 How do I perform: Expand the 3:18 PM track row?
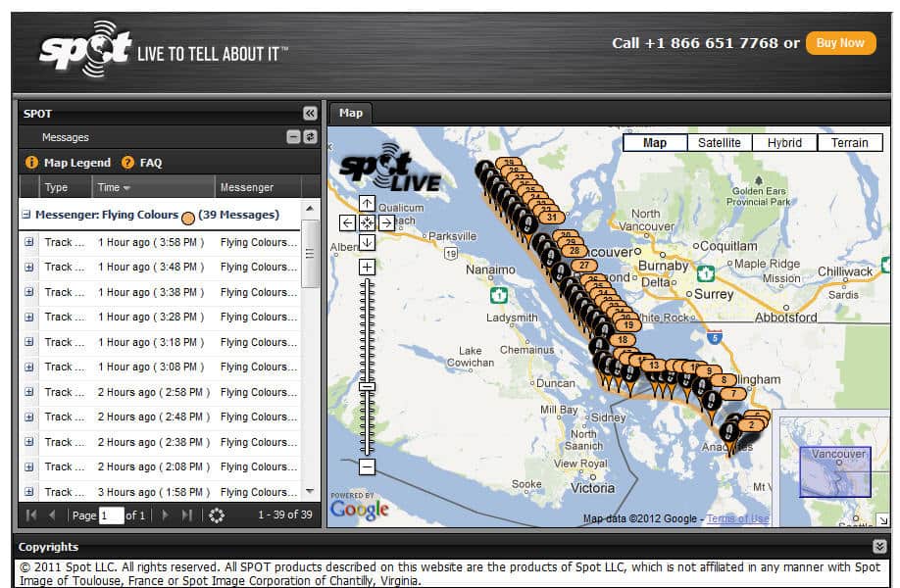tap(29, 342)
